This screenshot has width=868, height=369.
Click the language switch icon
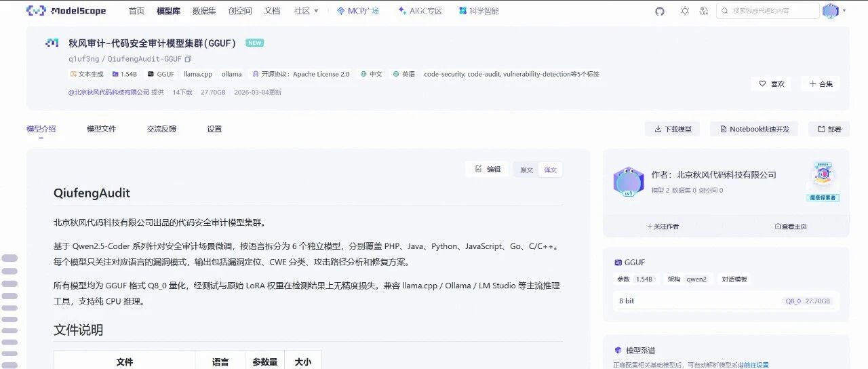[704, 11]
